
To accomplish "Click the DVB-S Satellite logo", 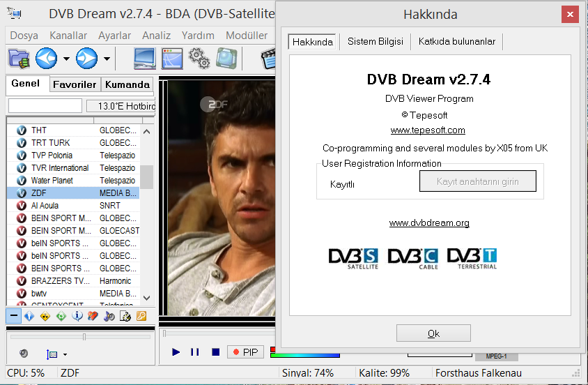I will click(x=353, y=259).
